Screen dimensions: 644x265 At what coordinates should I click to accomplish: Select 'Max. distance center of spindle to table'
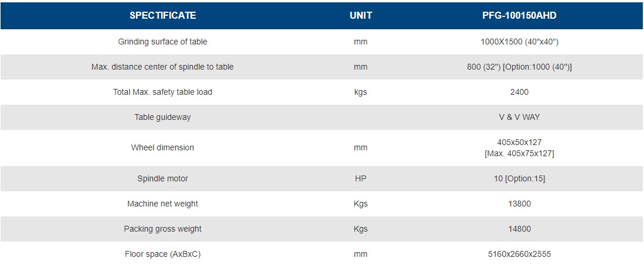pos(163,67)
